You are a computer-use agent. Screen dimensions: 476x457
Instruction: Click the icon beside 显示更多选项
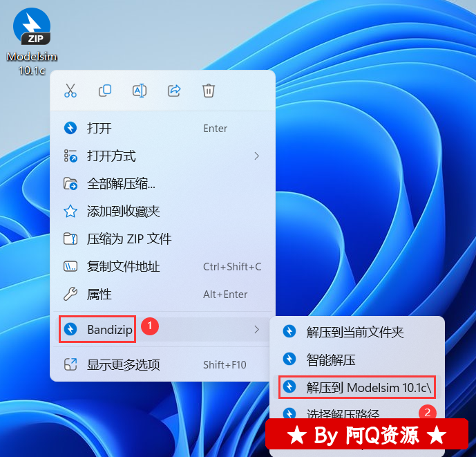click(x=70, y=364)
